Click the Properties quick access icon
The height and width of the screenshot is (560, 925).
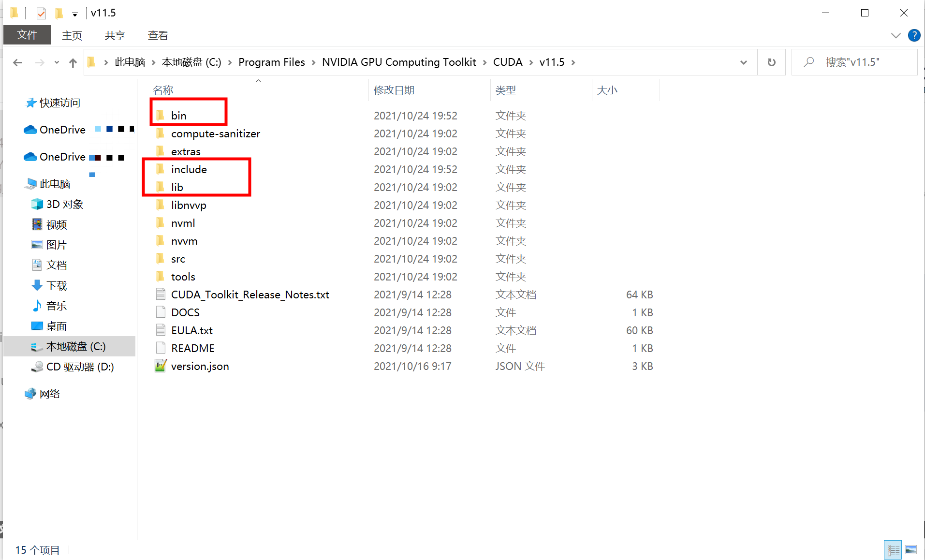pos(41,13)
